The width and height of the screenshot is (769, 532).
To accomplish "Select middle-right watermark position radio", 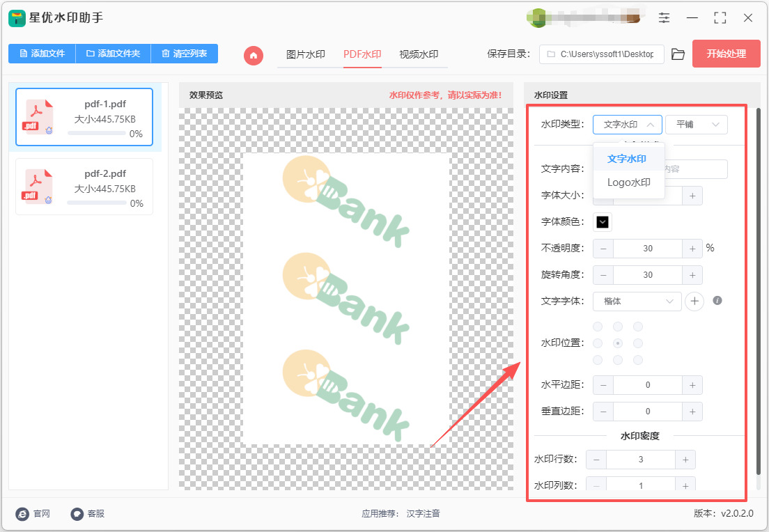I will coord(638,343).
